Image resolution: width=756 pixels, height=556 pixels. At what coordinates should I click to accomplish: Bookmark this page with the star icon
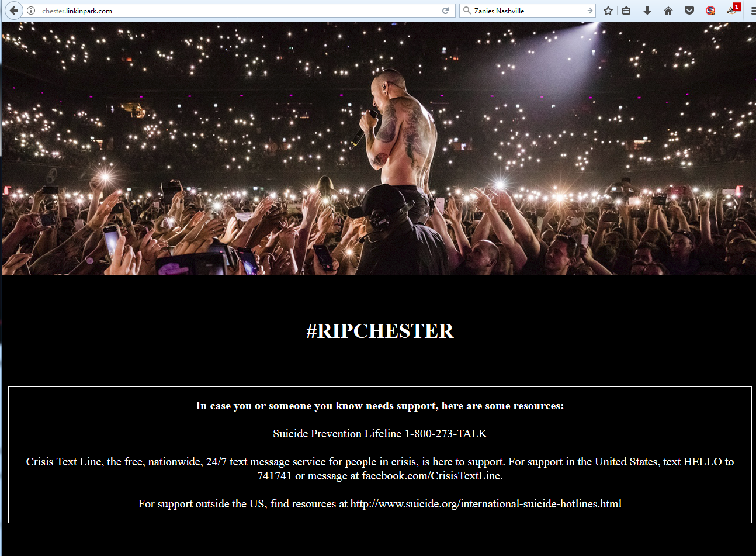click(608, 11)
